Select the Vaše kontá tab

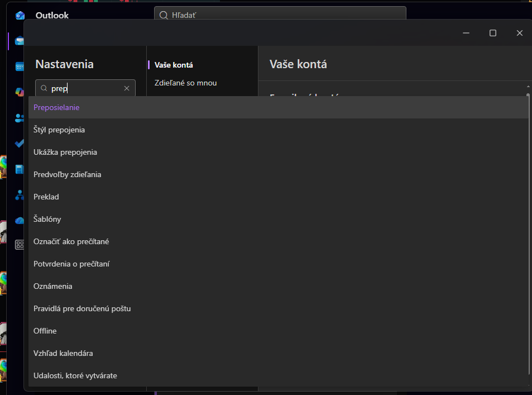(x=174, y=65)
